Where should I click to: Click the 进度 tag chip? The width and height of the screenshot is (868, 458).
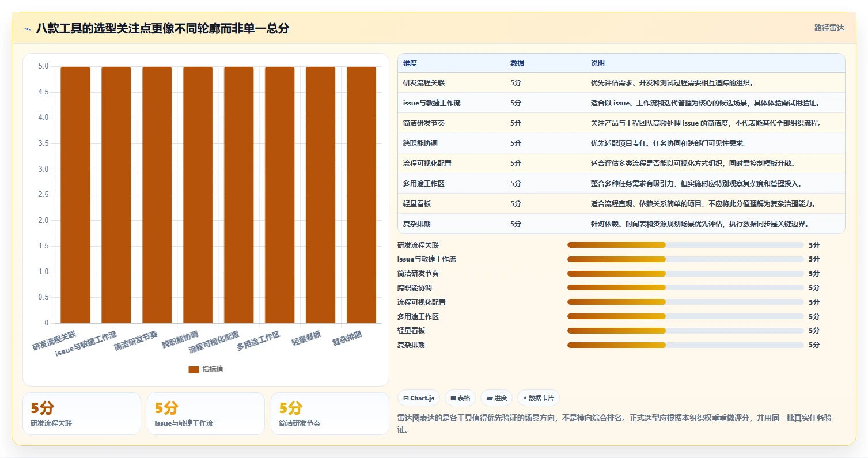click(x=496, y=398)
